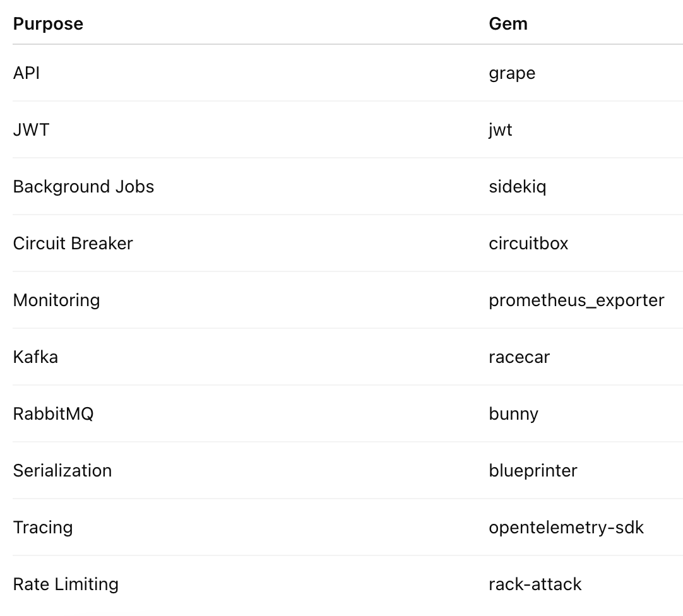The width and height of the screenshot is (683, 616).
Task: Click the Gem column header
Action: pyautogui.click(x=508, y=24)
